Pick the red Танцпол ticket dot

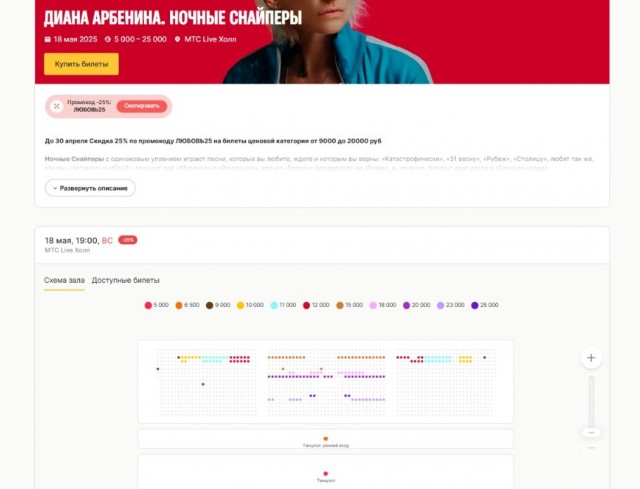point(326,474)
